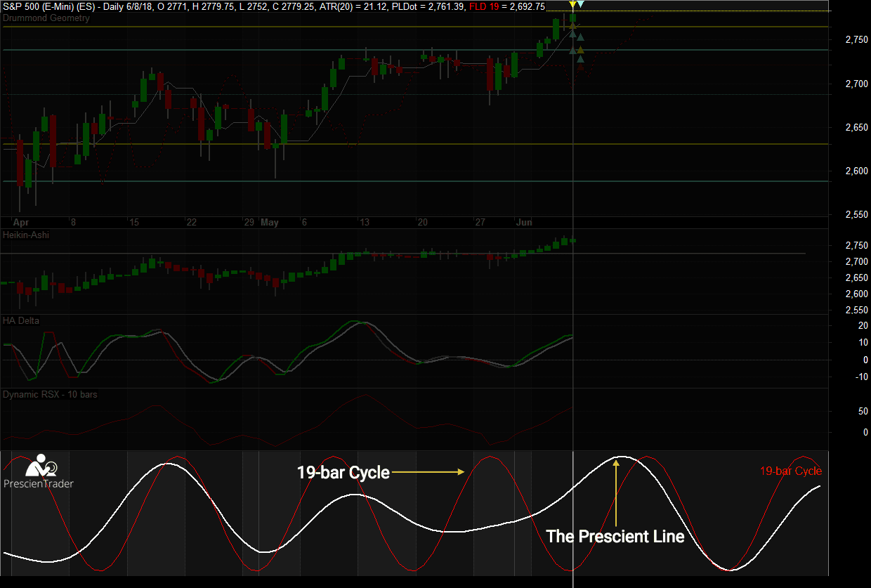Click the yellow down-triangle marker at chart top
Screen dimensions: 871x588
point(572,5)
